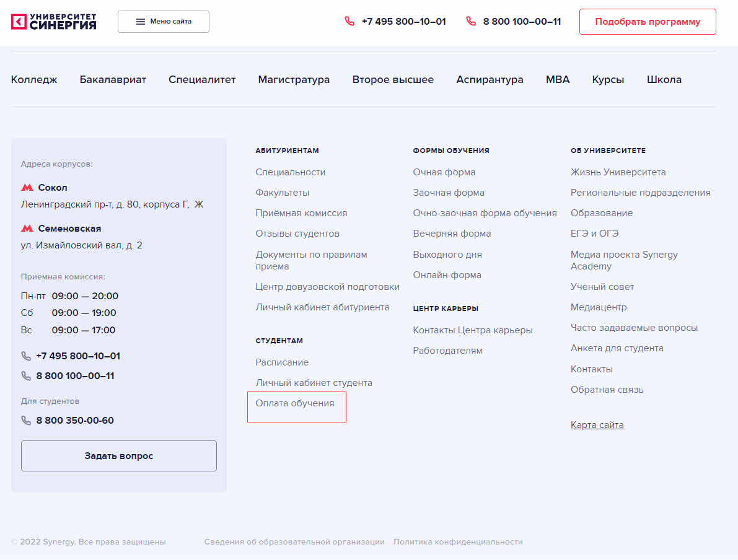Open the Оплата обучения link
Viewport: 738px width, 560px height.
[x=295, y=404]
